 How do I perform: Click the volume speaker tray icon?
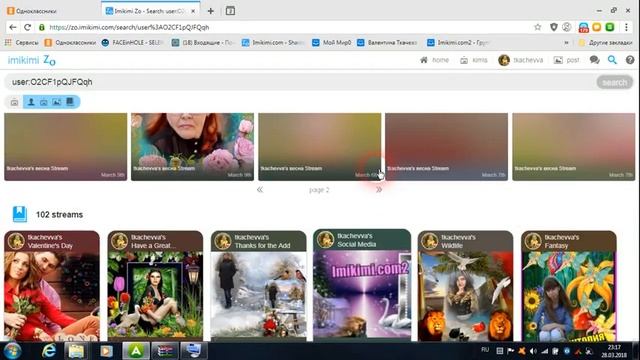(533, 351)
